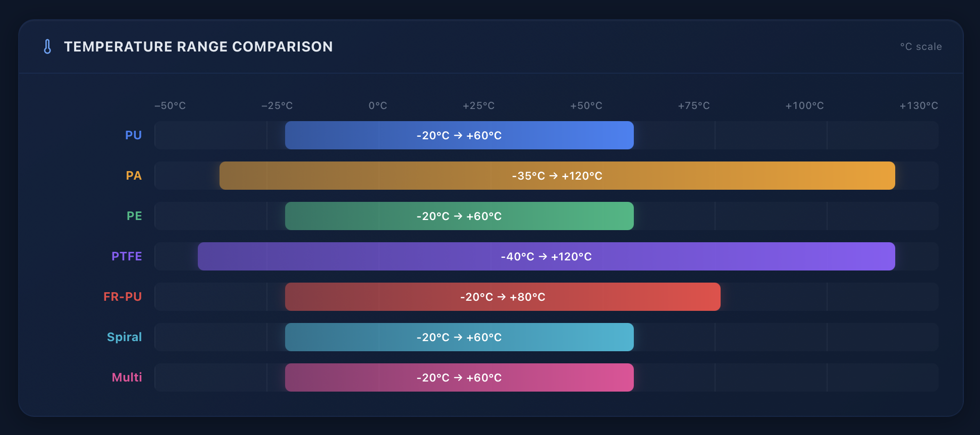Viewport: 980px width, 435px height.
Task: Select the teal Spiral range bar
Action: (x=459, y=337)
